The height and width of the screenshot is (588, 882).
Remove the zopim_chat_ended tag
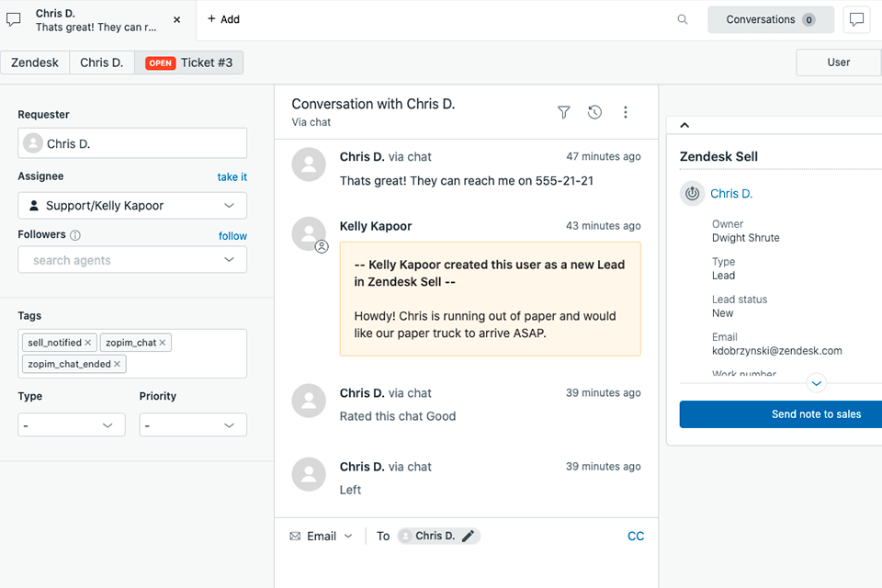[117, 364]
